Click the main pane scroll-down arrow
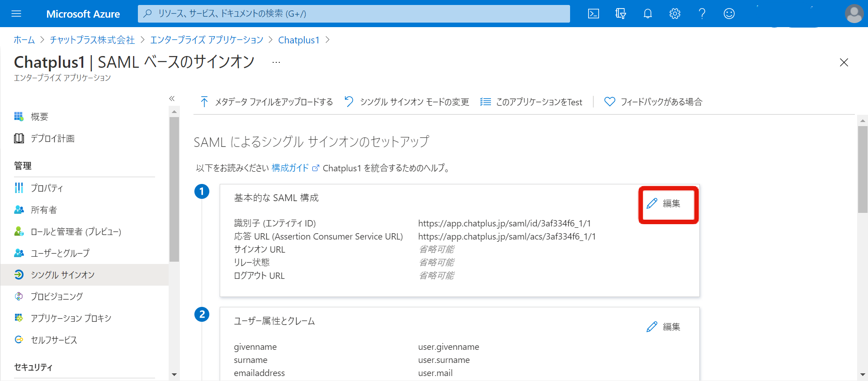 tap(863, 375)
